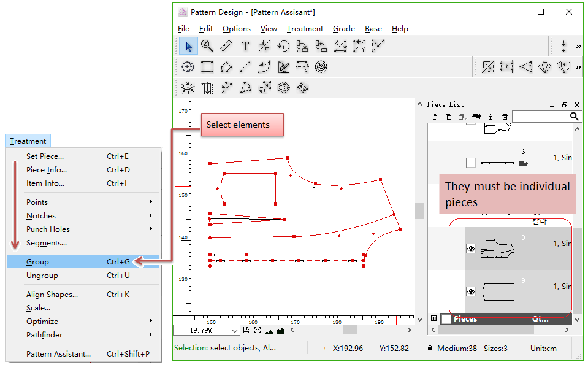
Task: Expand the Pieces tree plus button
Action: click(x=434, y=318)
